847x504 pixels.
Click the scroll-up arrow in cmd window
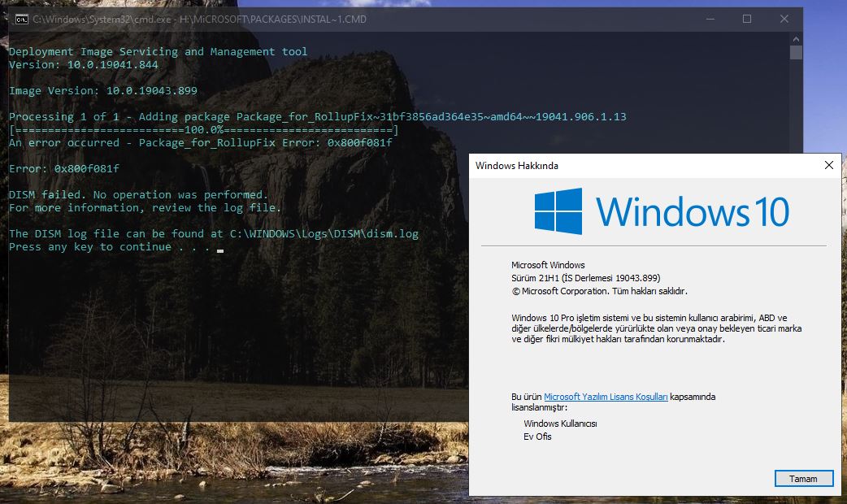pyautogui.click(x=796, y=39)
